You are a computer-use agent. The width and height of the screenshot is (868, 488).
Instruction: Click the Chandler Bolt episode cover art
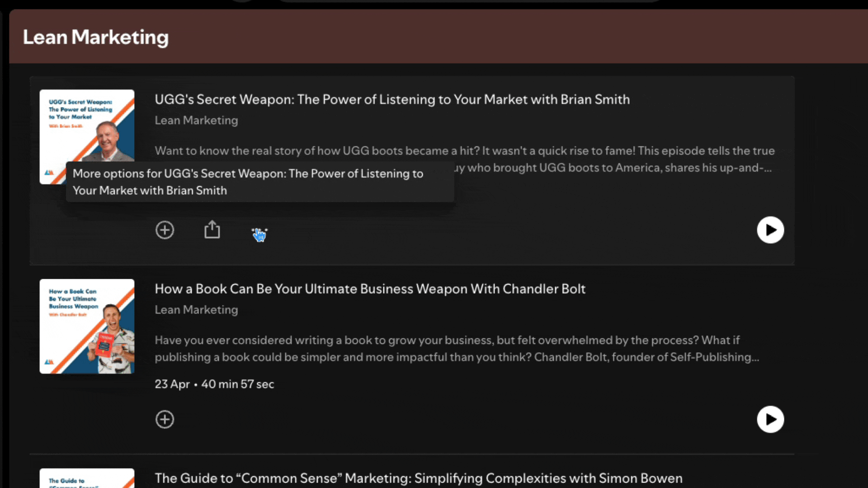click(87, 326)
